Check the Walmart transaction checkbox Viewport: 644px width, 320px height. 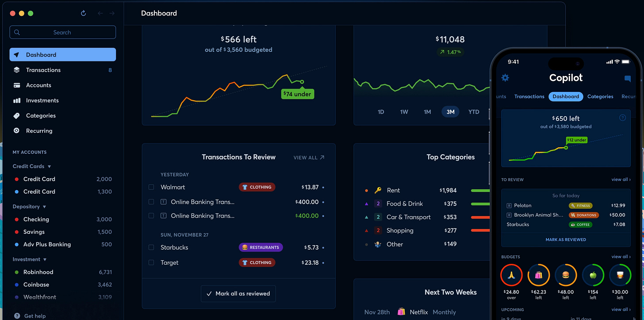tap(151, 187)
